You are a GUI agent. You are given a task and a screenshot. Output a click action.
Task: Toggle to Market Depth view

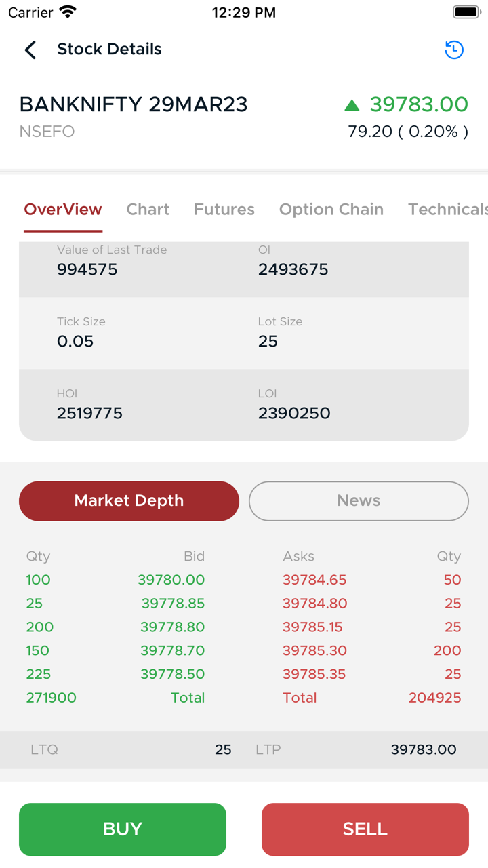[x=129, y=501]
